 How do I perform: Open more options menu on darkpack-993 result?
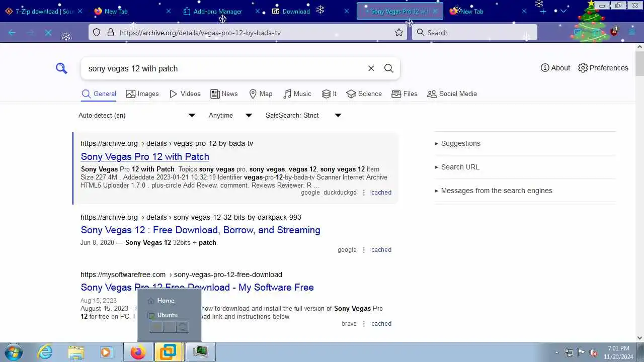click(x=364, y=250)
